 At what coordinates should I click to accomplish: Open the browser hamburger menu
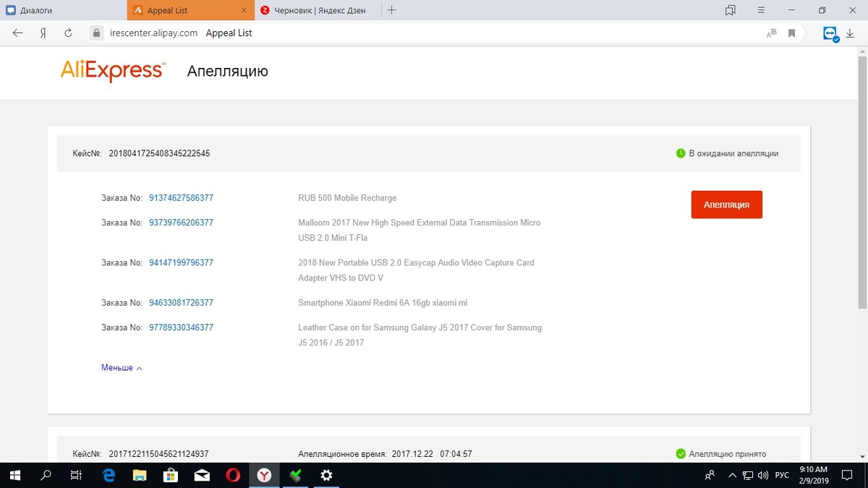[x=761, y=10]
